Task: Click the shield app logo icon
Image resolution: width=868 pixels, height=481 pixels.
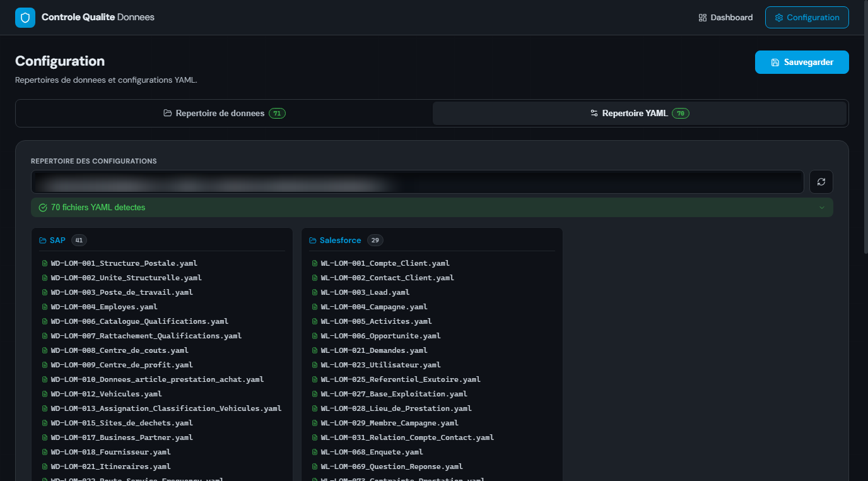Action: pos(25,18)
